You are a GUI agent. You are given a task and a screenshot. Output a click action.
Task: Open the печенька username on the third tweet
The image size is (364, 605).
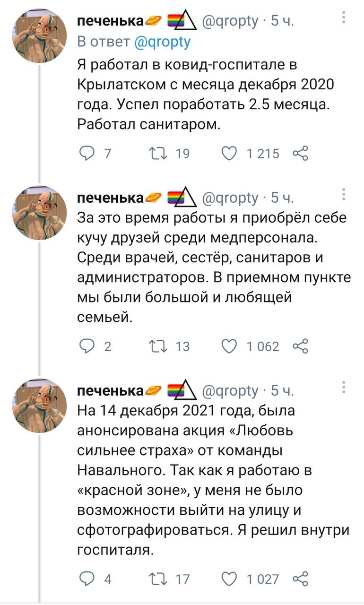[x=110, y=391]
